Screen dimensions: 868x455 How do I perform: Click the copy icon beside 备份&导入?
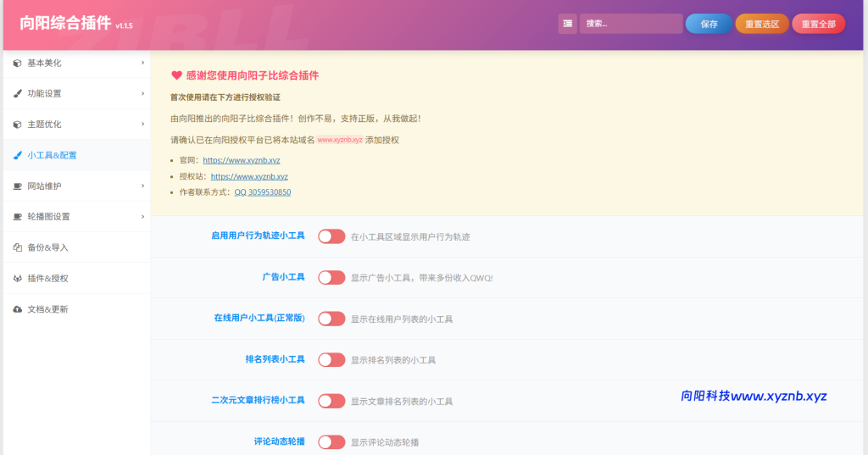[17, 247]
